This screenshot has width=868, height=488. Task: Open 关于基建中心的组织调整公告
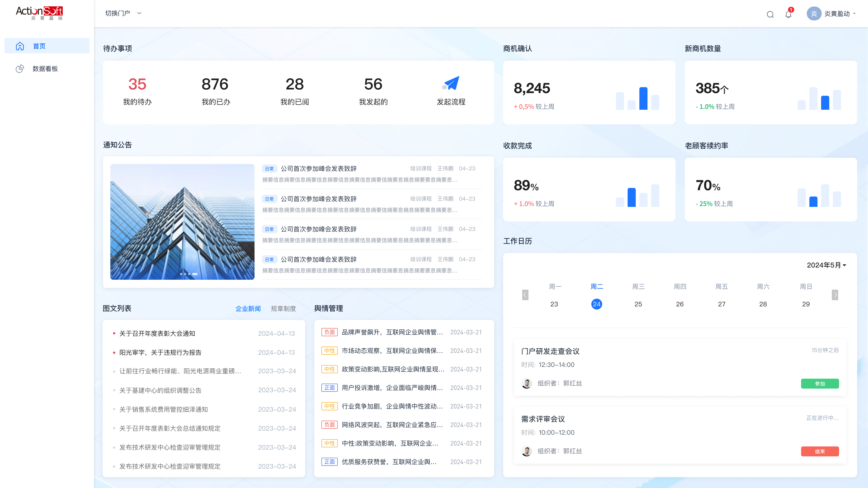(160, 390)
